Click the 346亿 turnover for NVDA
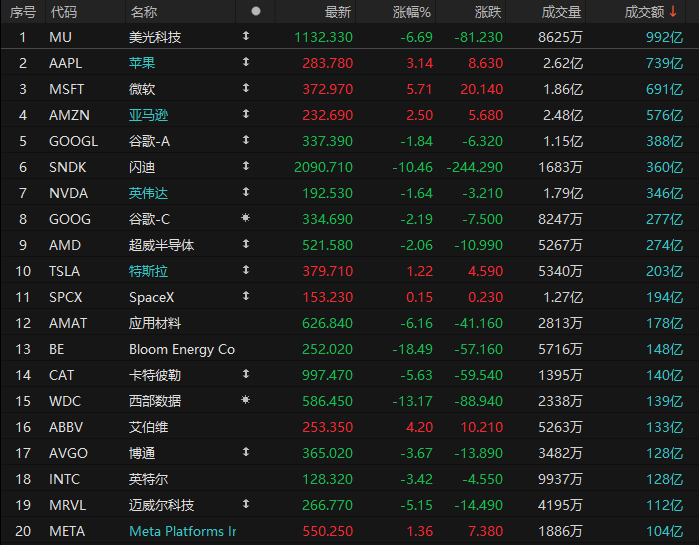699x545 pixels. click(665, 193)
